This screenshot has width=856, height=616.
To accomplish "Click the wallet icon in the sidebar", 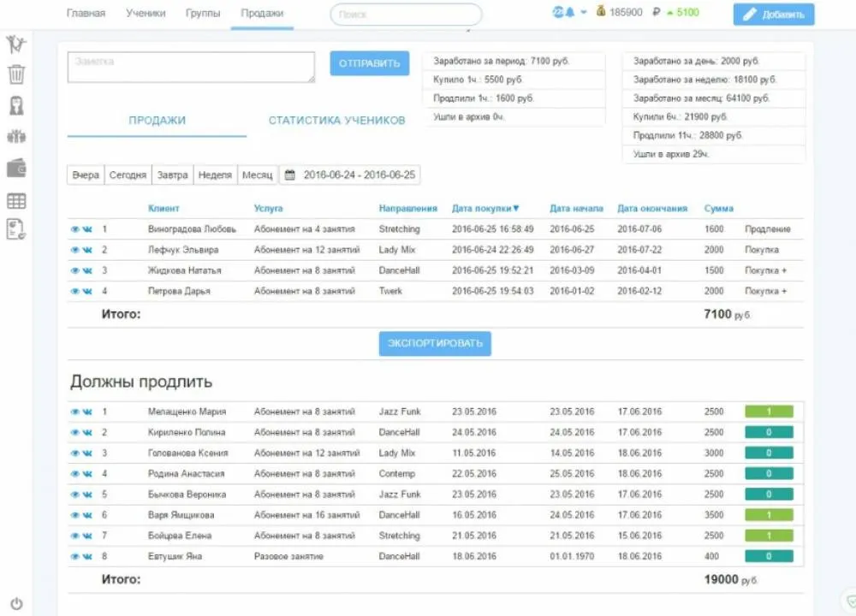I will [x=16, y=168].
